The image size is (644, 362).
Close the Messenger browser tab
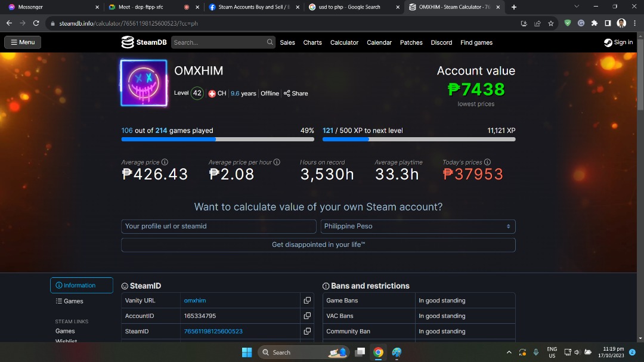(x=97, y=7)
